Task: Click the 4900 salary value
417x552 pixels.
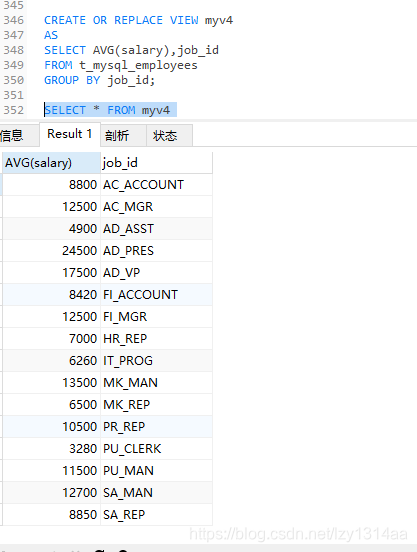Action: click(x=51, y=228)
